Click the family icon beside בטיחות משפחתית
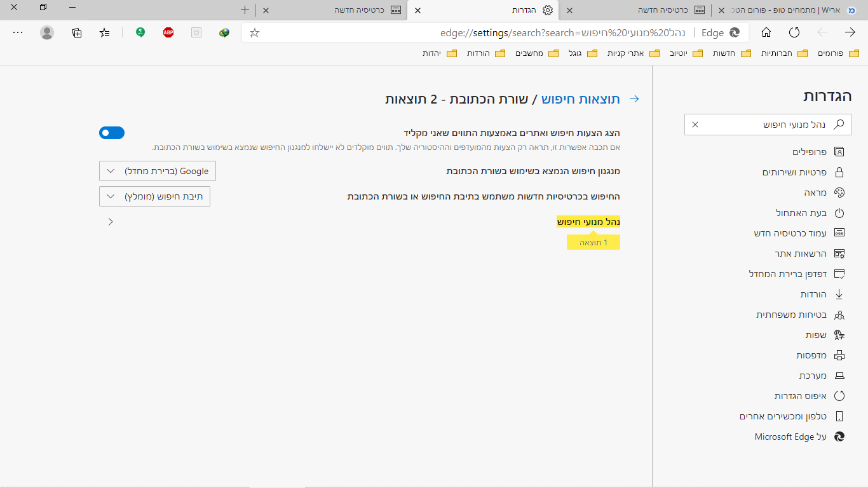Screen dimensions: 868x488 coord(839,315)
